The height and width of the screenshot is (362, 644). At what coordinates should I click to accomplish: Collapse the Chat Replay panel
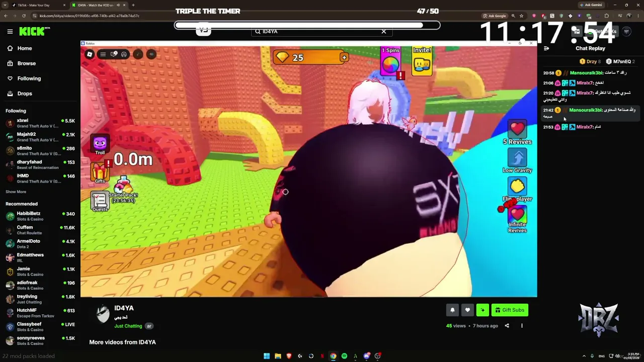click(546, 48)
